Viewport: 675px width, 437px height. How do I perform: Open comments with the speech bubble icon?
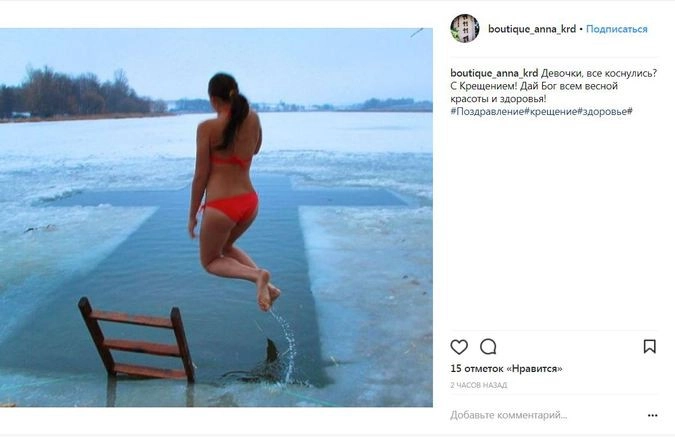[x=488, y=347]
